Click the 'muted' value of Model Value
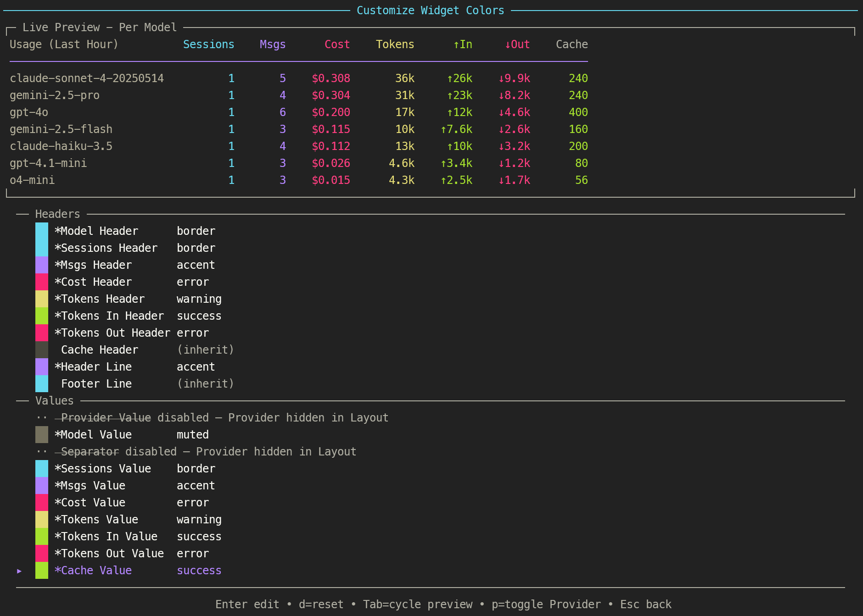863x616 pixels. 193,435
